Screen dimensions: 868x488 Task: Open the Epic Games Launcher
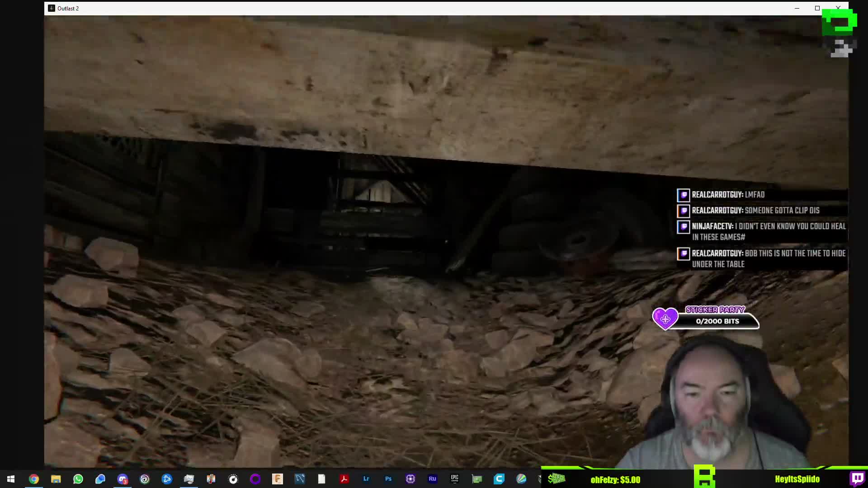click(455, 479)
